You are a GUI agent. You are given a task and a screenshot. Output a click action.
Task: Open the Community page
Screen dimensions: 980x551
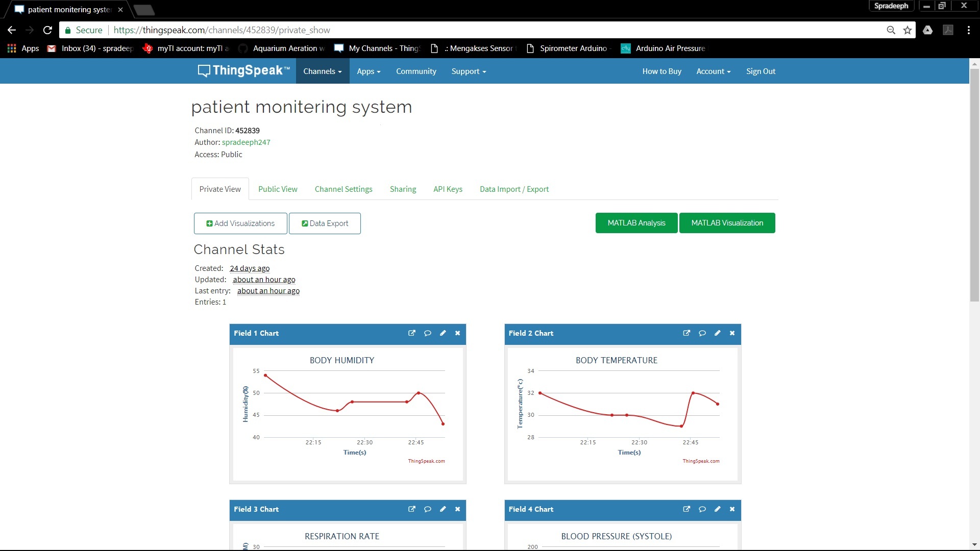point(416,71)
